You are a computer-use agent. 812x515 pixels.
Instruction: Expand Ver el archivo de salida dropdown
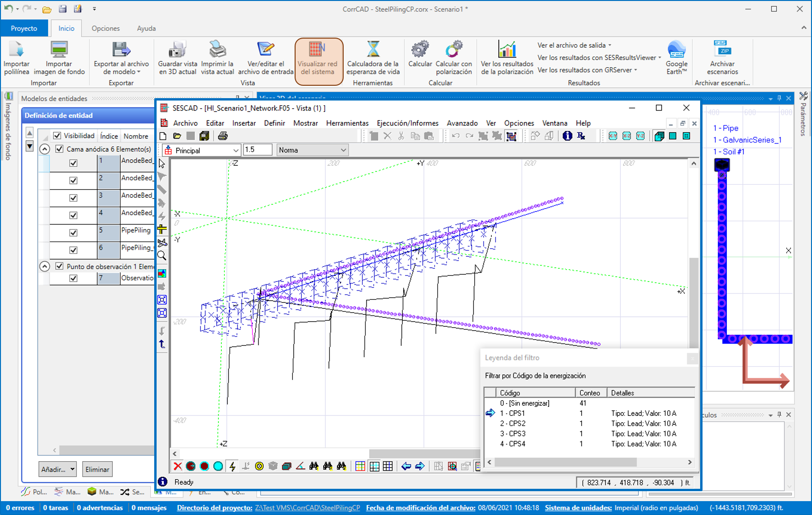(574, 45)
